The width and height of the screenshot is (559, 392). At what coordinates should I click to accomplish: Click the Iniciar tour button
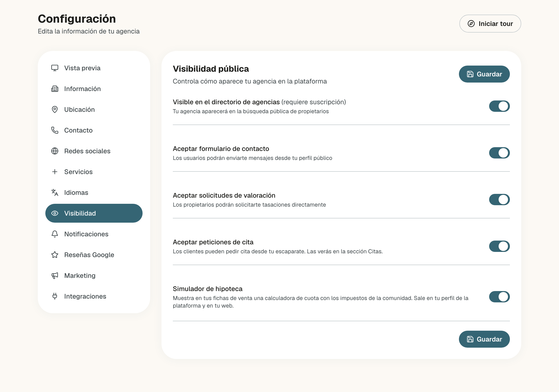(490, 24)
